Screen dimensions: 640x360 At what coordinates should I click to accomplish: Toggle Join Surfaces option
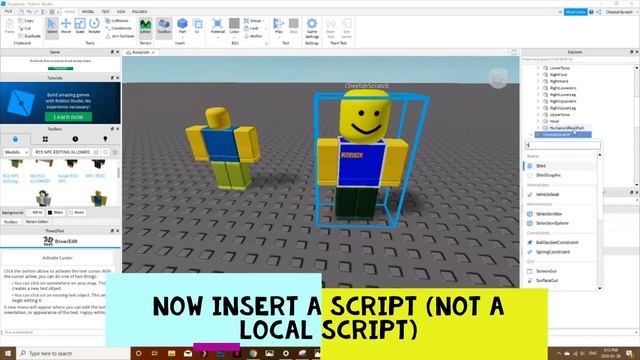(x=120, y=36)
